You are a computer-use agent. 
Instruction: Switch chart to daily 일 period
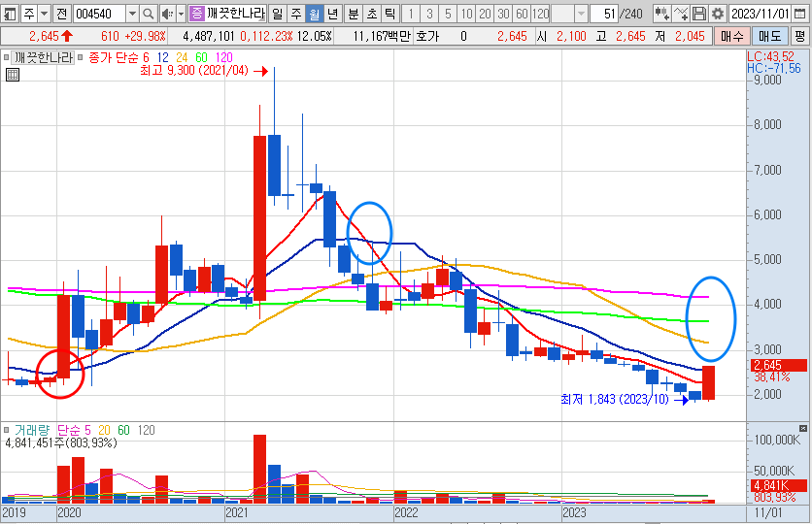[x=278, y=14]
